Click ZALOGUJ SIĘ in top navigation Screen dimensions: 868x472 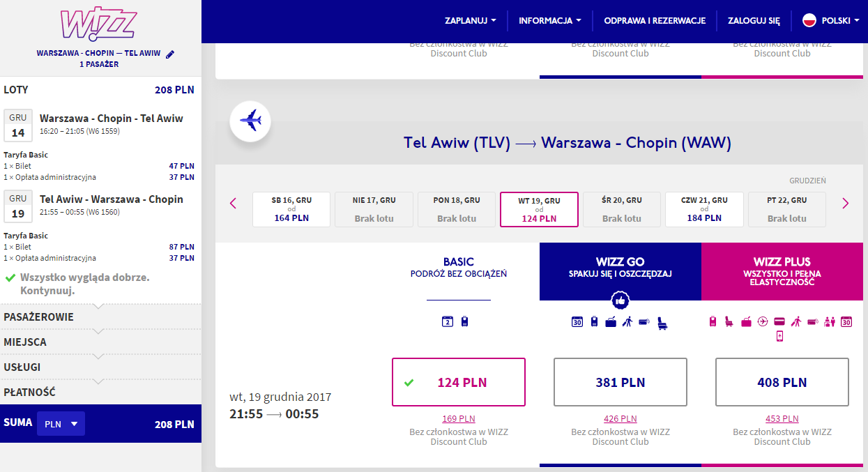pos(754,20)
